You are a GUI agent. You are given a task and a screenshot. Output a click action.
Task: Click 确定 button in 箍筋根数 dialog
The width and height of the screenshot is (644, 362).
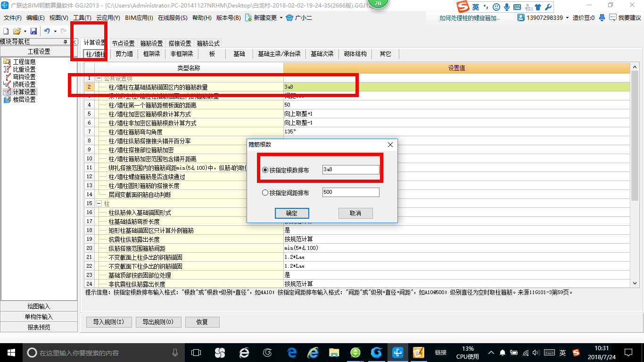[292, 213]
